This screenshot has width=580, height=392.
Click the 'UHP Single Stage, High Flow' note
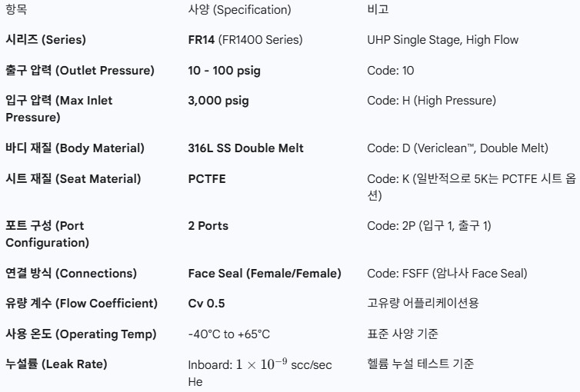point(442,40)
